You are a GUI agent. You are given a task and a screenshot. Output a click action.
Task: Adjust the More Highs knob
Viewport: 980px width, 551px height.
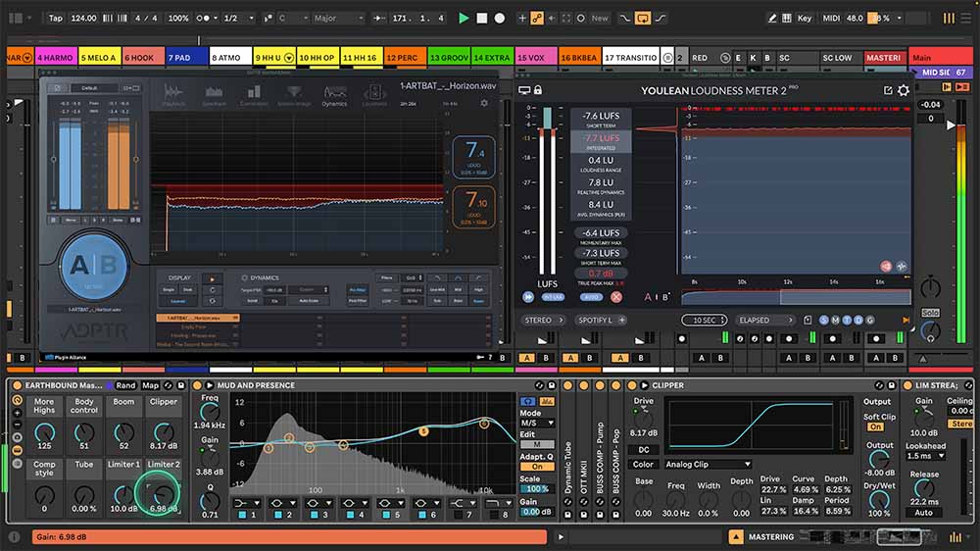pyautogui.click(x=44, y=432)
